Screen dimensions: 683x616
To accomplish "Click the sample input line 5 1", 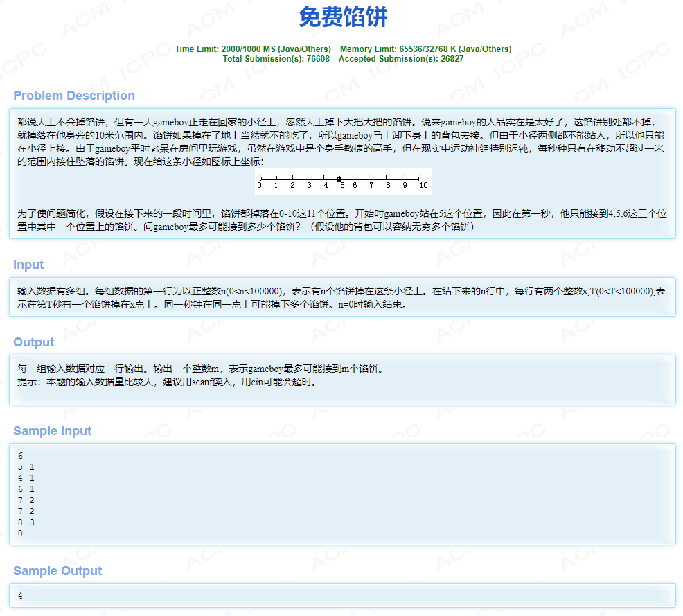I will (26, 467).
